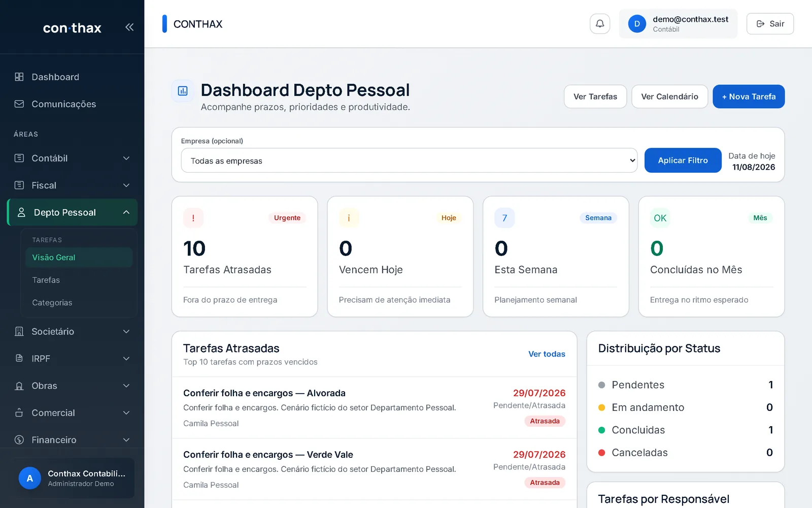Click the date 11/08/2026

[754, 167]
